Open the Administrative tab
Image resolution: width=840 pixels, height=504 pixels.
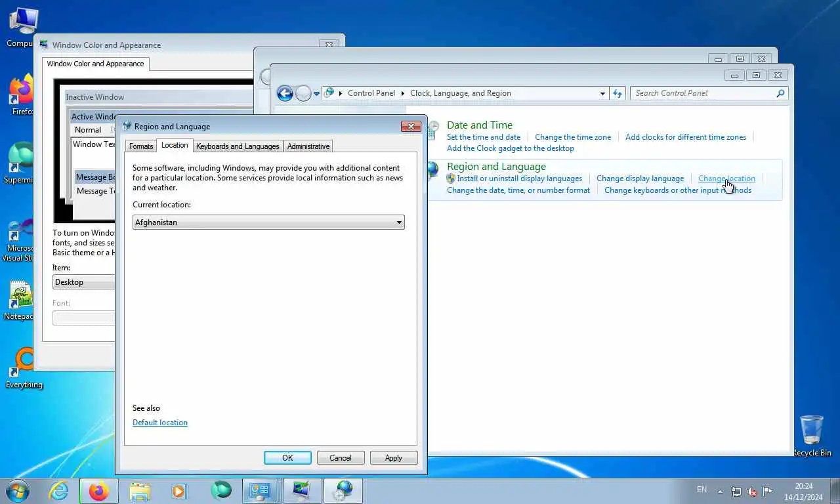[308, 146]
